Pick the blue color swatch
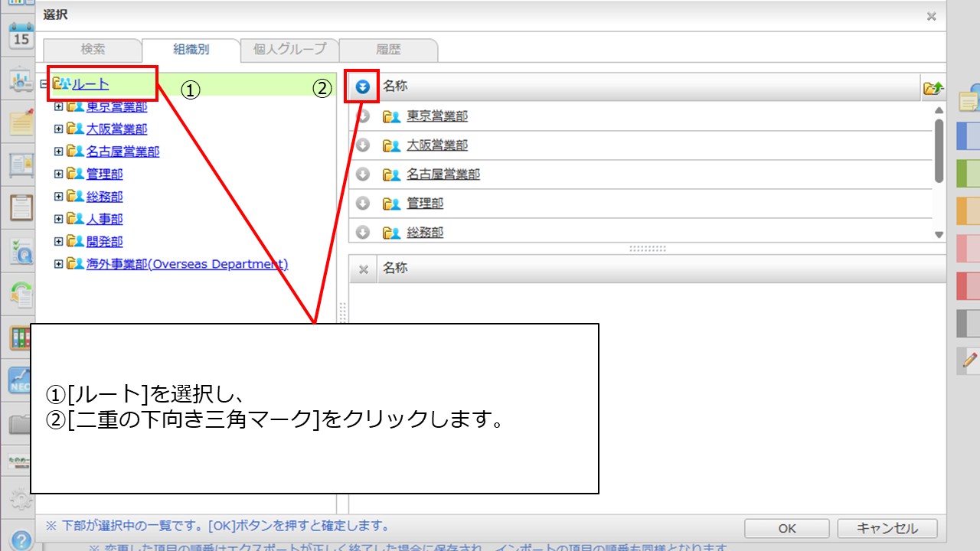Image resolution: width=980 pixels, height=551 pixels. click(x=969, y=136)
